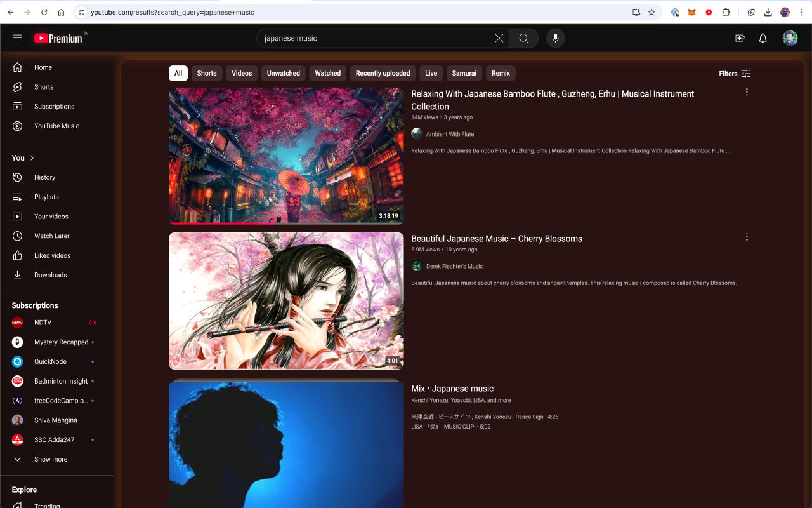Select the Samurai filter chip
This screenshot has width=812, height=508.
[464, 73]
